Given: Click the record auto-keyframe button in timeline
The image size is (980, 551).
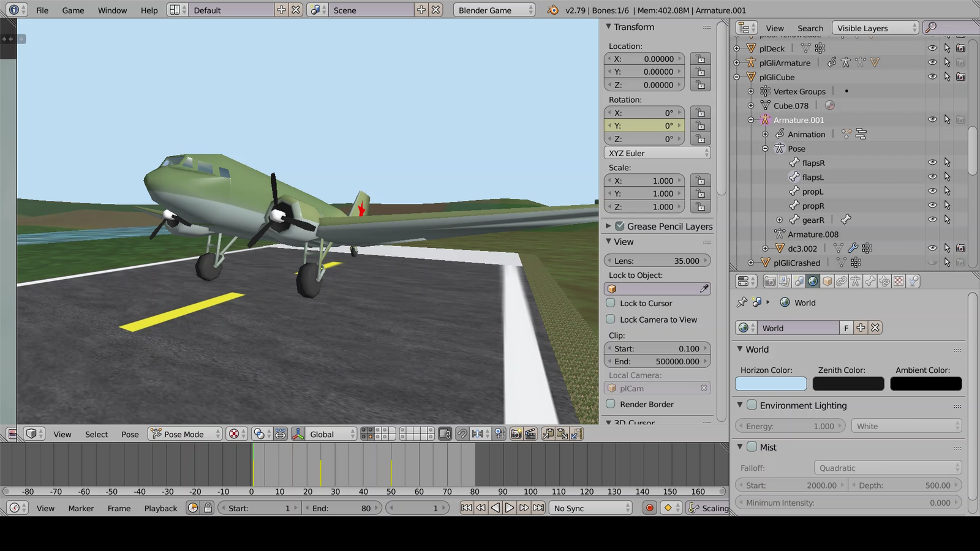Looking at the screenshot, I should (x=650, y=508).
